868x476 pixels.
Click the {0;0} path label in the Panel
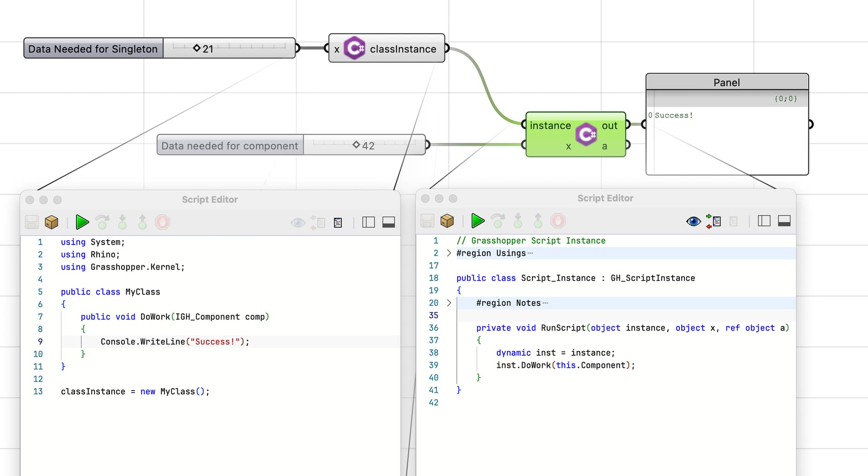coord(786,99)
